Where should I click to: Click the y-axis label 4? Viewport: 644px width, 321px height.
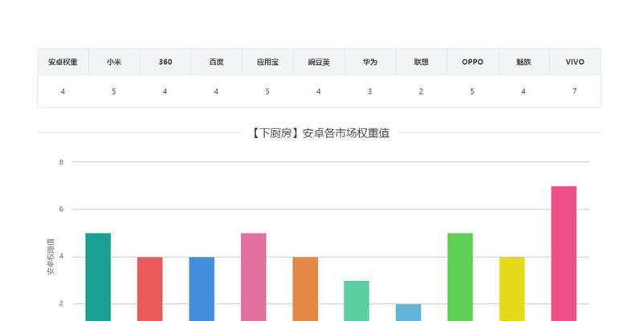coord(61,257)
